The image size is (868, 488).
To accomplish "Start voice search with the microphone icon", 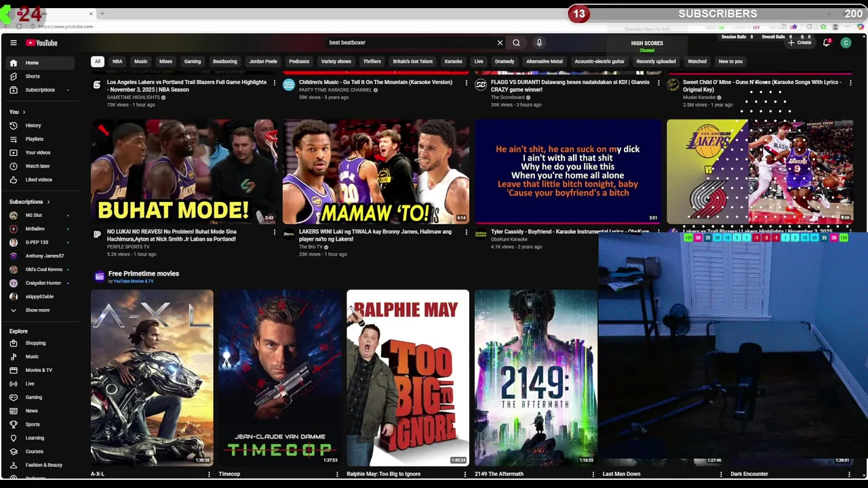I will 539,43.
